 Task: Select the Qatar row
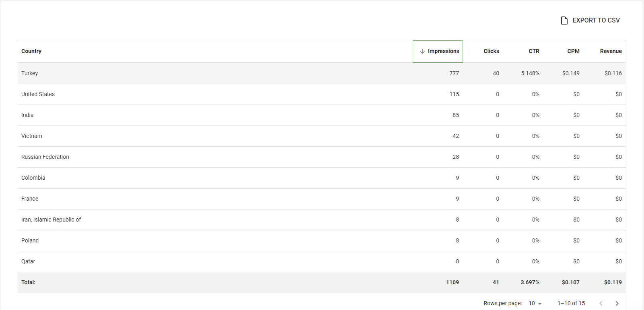point(321,261)
